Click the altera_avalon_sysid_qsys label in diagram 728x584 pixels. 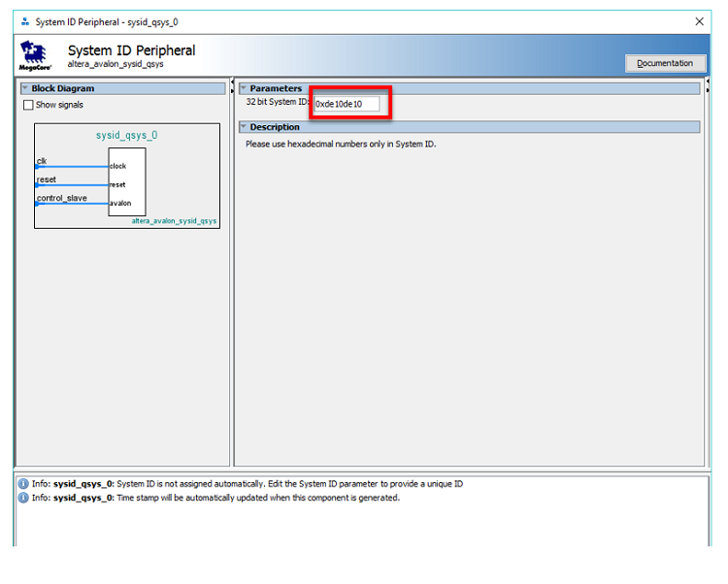click(174, 221)
